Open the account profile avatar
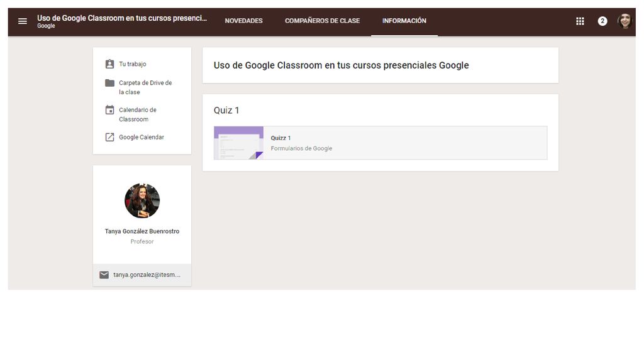This screenshot has height=362, width=644. pos(625,21)
